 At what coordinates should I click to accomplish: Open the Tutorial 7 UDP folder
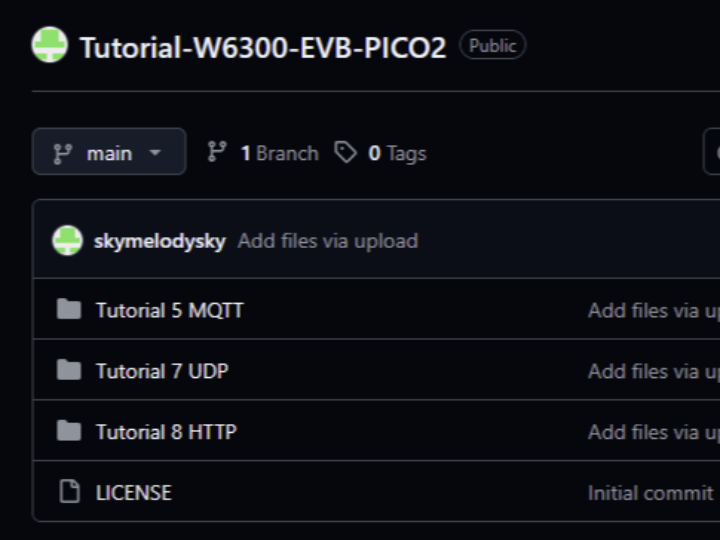(x=162, y=371)
